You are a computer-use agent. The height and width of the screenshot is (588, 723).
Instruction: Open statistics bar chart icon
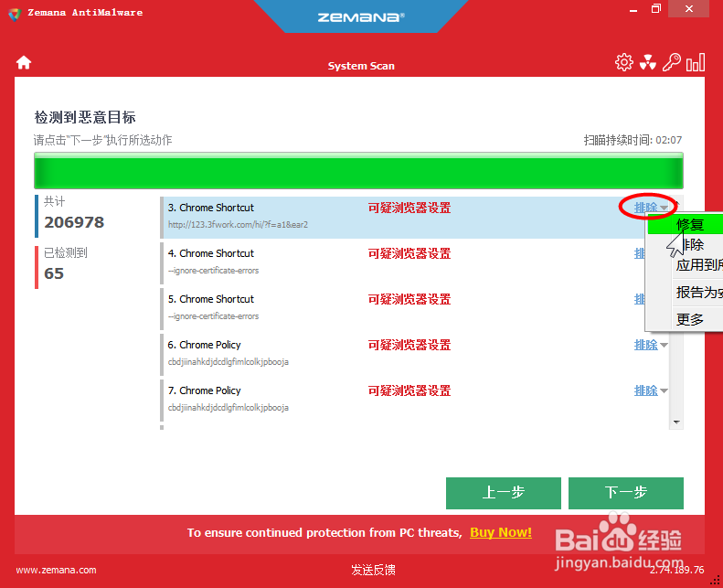[696, 62]
